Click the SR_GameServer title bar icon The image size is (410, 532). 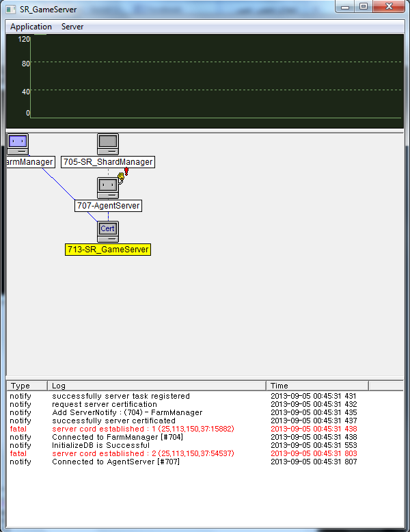coord(11,9)
